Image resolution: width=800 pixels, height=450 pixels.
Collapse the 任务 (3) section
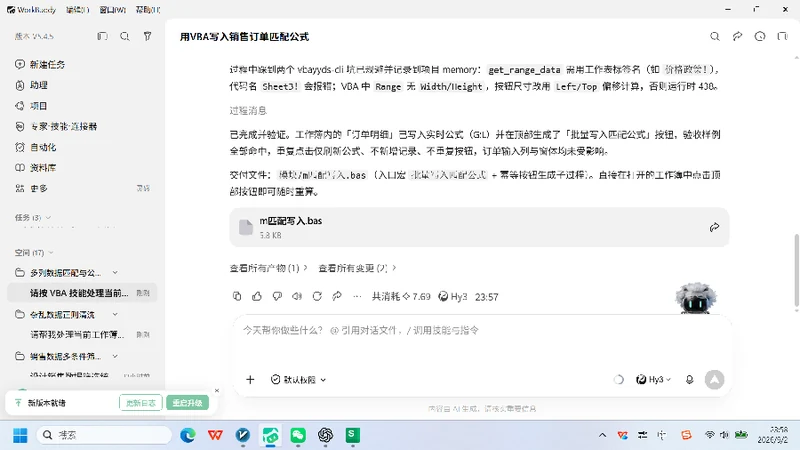point(33,218)
